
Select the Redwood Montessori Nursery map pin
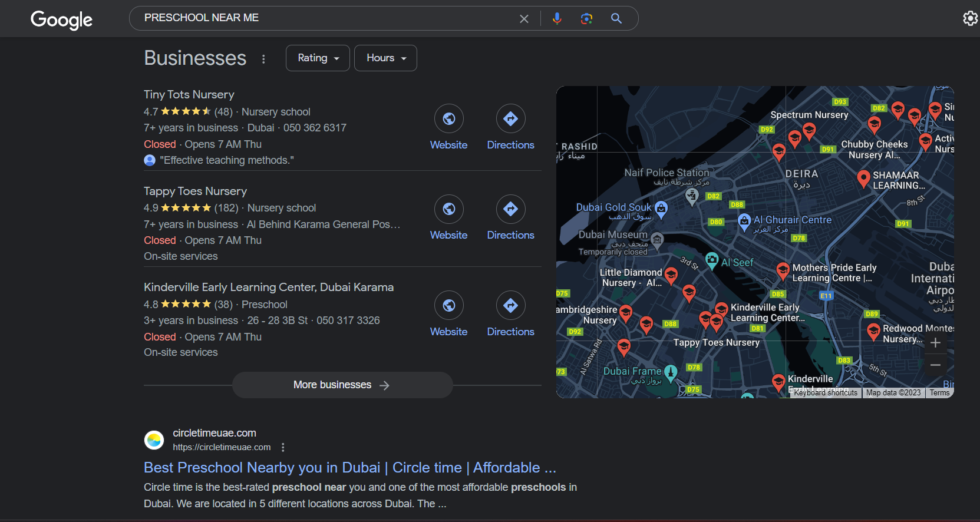pyautogui.click(x=873, y=332)
